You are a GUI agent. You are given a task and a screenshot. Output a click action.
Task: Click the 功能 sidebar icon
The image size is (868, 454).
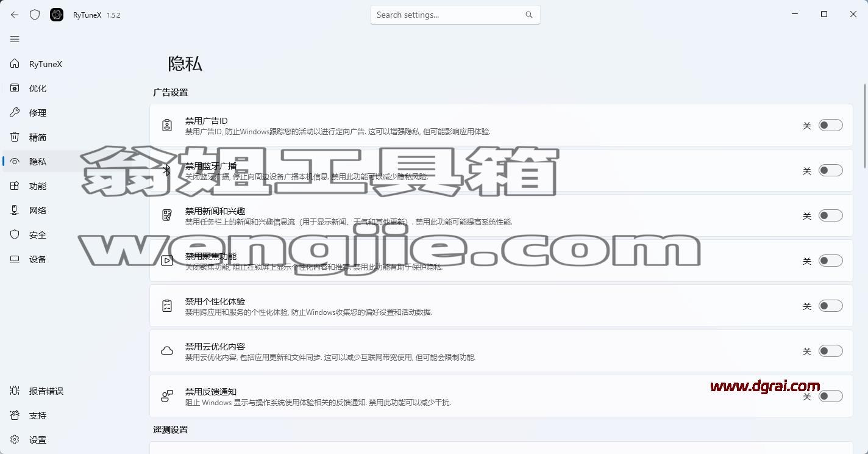(x=15, y=186)
